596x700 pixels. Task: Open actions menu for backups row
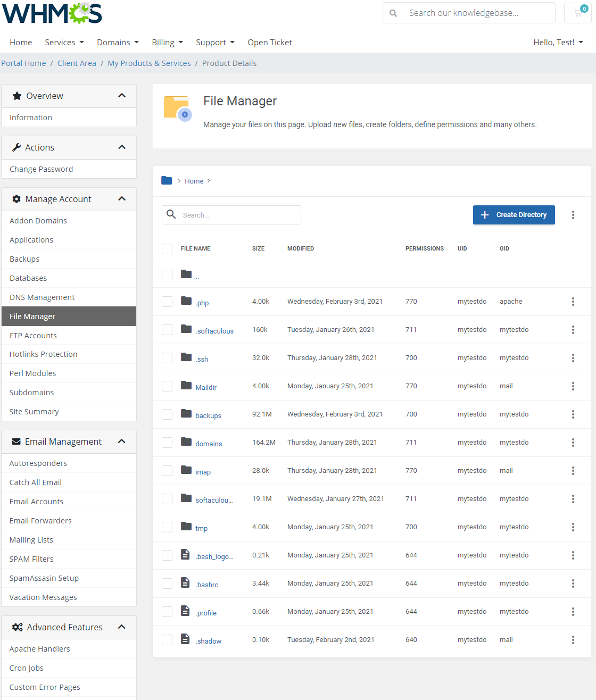[x=573, y=414]
